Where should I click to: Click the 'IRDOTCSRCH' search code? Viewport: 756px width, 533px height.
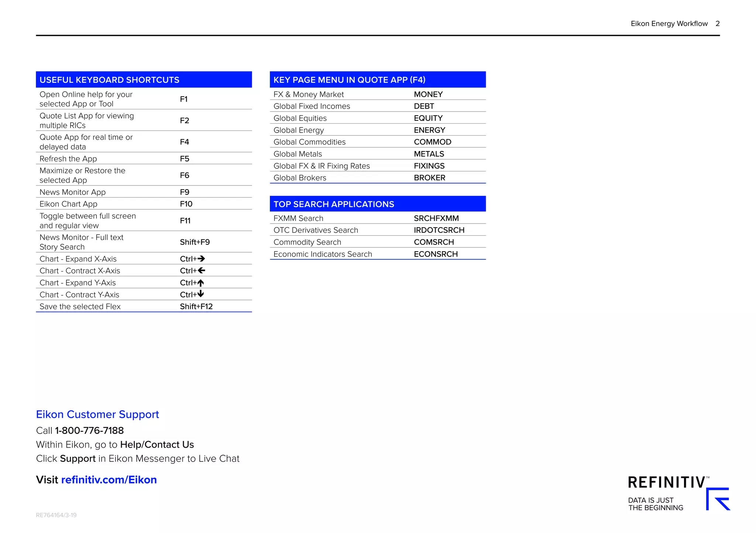439,230
